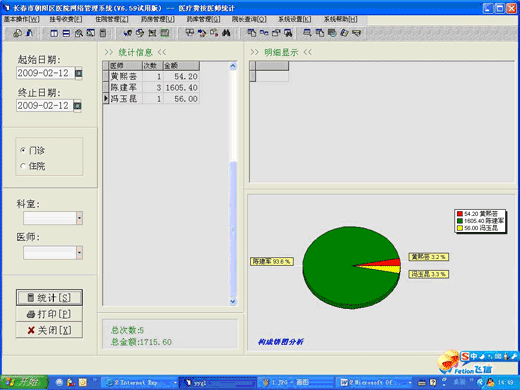
Task: Click the binoculars search toolbar icon
Action: point(226,33)
